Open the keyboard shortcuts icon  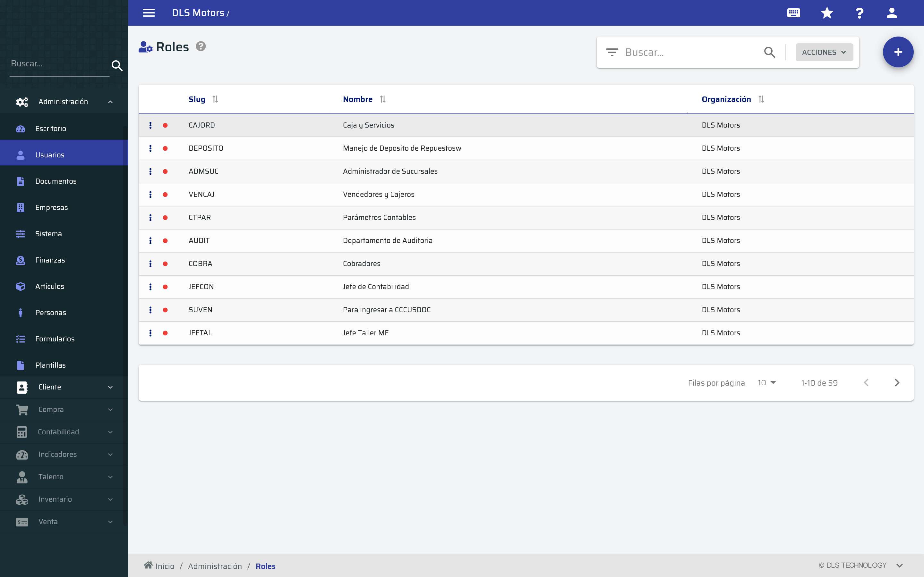click(793, 13)
